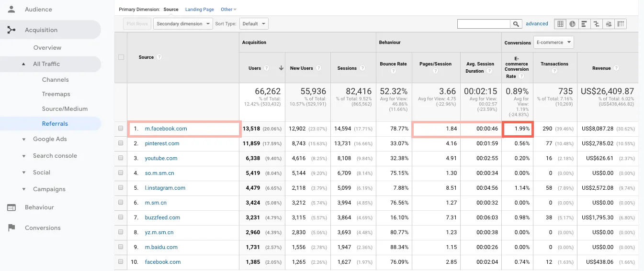The height and width of the screenshot is (271, 644).
Task: Expand the Search console section
Action: pyautogui.click(x=23, y=156)
